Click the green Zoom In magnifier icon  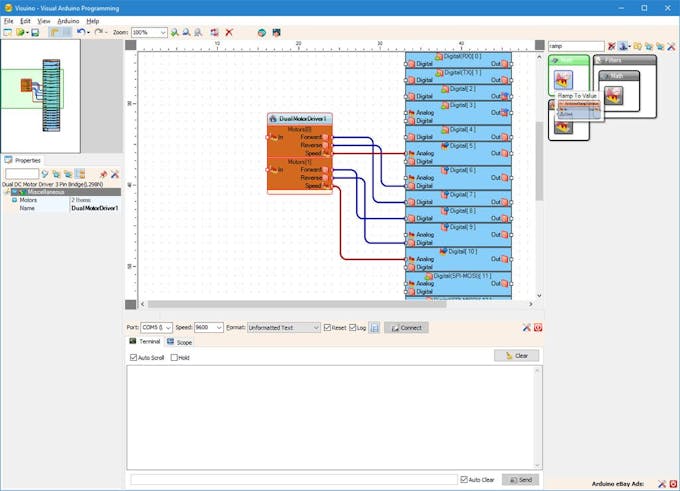click(175, 33)
